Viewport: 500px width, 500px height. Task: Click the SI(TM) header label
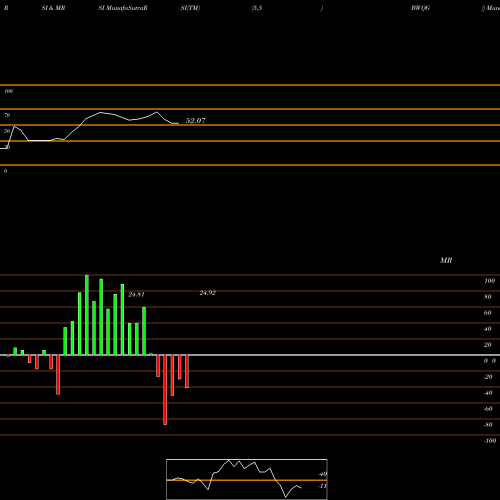[190, 8]
